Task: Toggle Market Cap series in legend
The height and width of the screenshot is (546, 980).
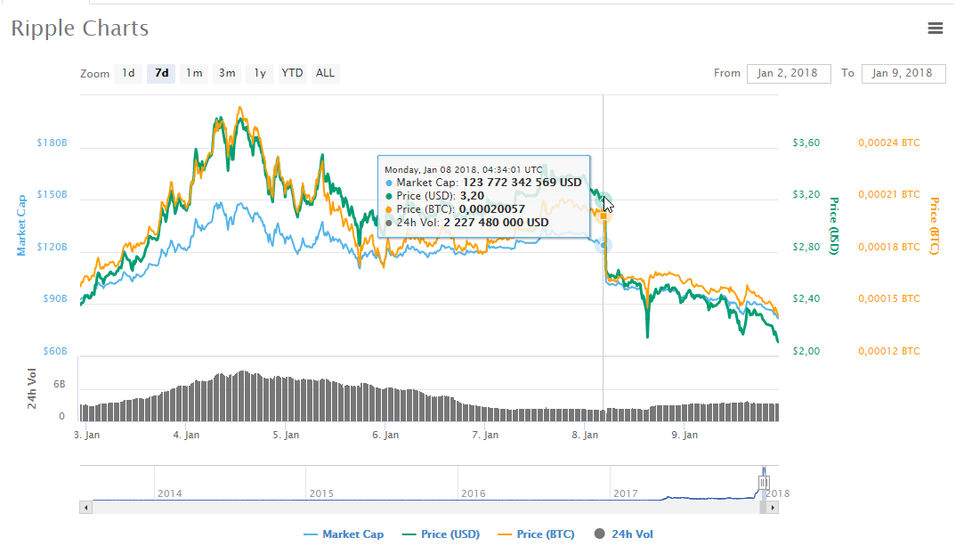Action: tap(344, 534)
